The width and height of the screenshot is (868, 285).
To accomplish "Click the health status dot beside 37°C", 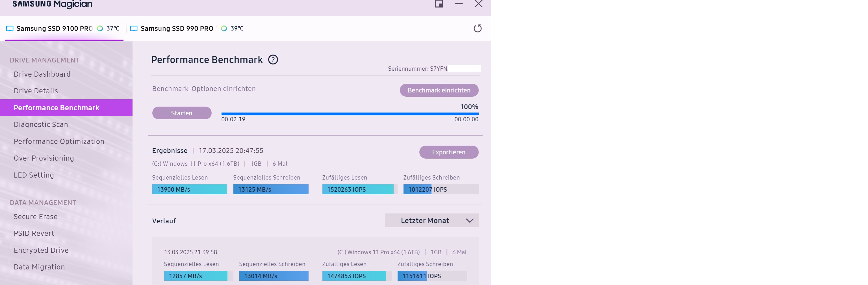I will click(x=100, y=29).
